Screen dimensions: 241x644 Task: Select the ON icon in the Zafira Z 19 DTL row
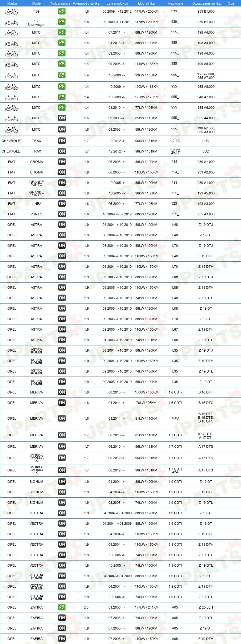pos(62,618)
